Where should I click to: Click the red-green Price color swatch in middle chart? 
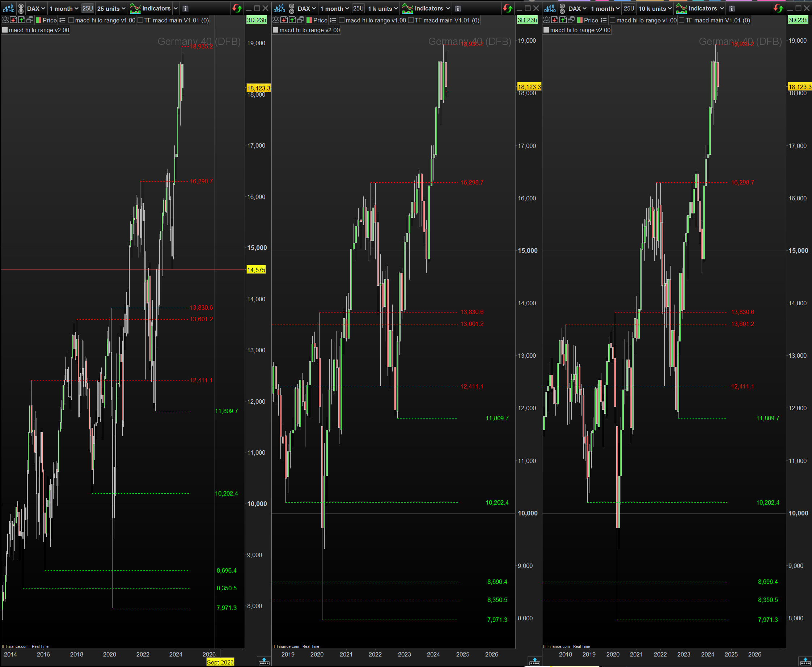pos(309,20)
